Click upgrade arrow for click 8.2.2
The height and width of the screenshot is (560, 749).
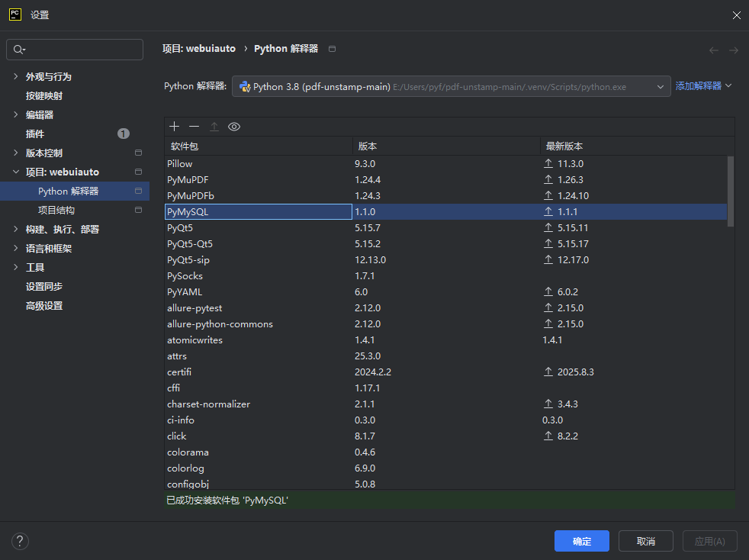coord(548,436)
